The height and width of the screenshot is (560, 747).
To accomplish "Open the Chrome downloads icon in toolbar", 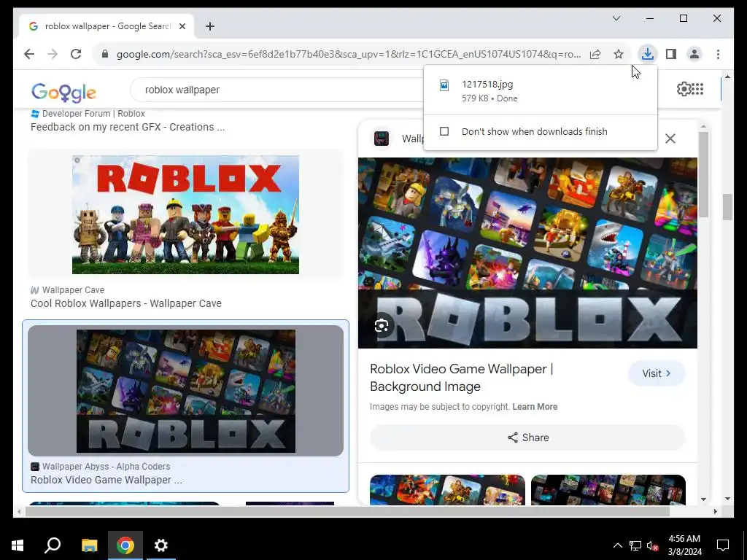I will coord(647,54).
